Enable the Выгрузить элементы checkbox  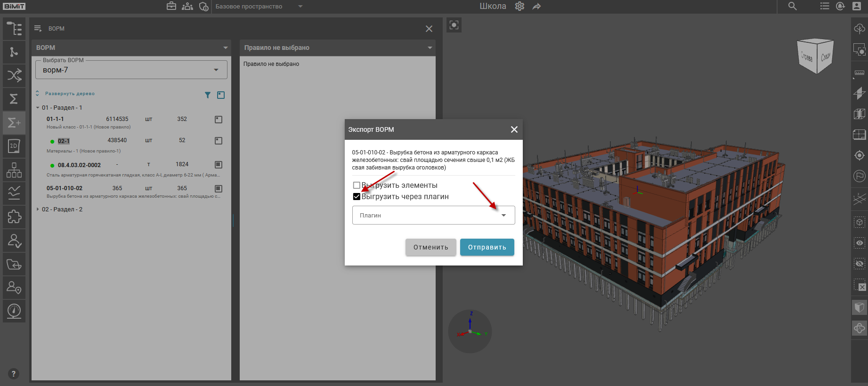pos(357,185)
